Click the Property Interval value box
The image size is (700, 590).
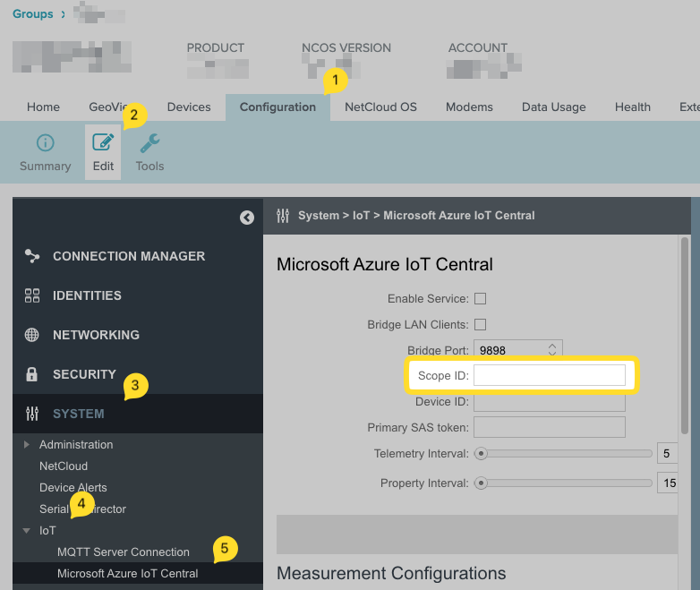[x=667, y=483]
